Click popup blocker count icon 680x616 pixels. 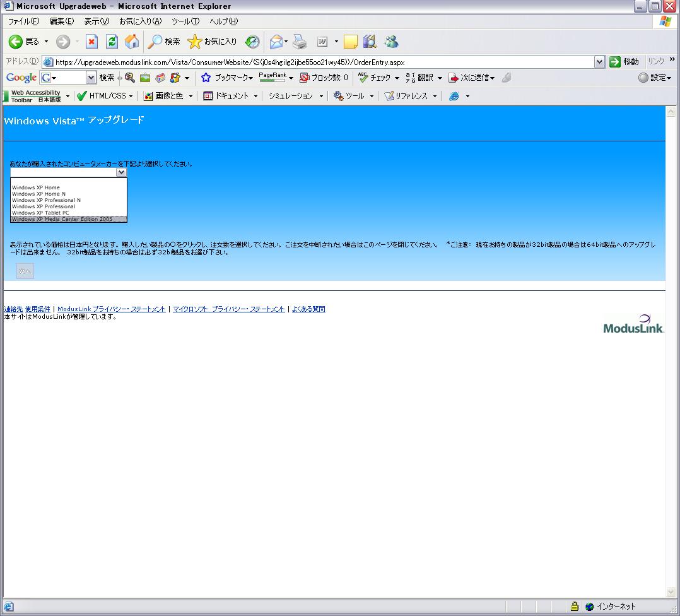[x=305, y=78]
